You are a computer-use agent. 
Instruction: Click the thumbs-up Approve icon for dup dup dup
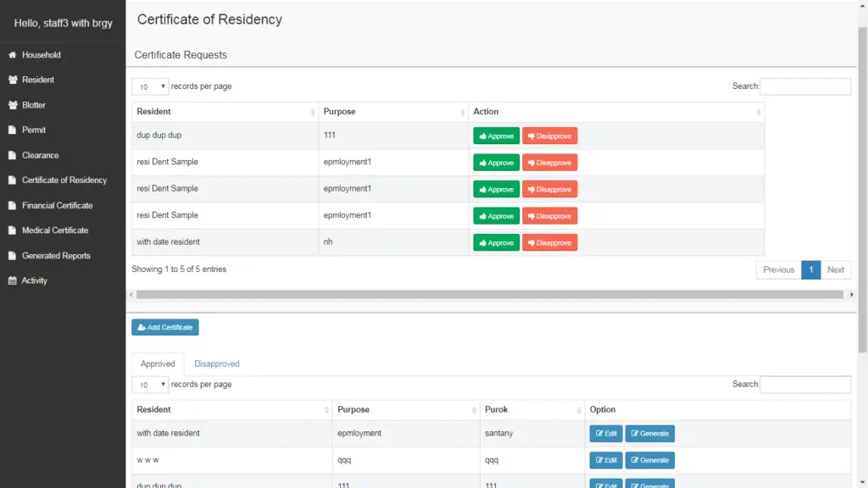coord(483,136)
